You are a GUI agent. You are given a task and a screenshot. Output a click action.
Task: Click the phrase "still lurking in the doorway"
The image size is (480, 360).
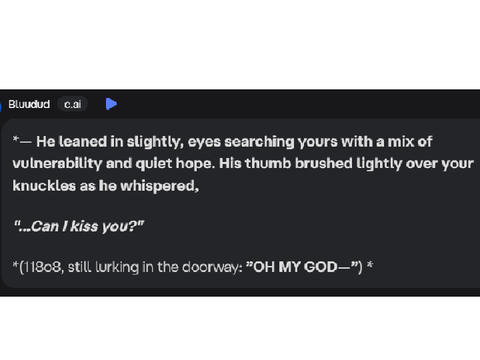153,267
